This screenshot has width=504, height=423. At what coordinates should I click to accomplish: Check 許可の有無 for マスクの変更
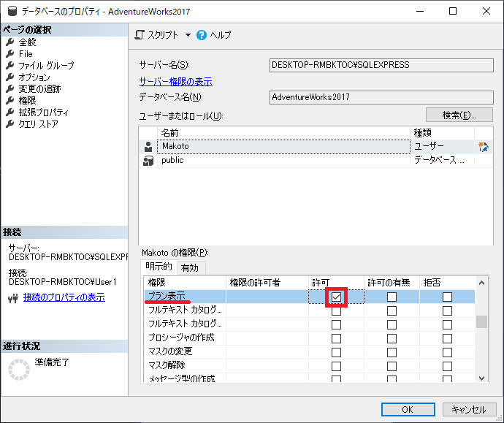pyautogui.click(x=392, y=352)
